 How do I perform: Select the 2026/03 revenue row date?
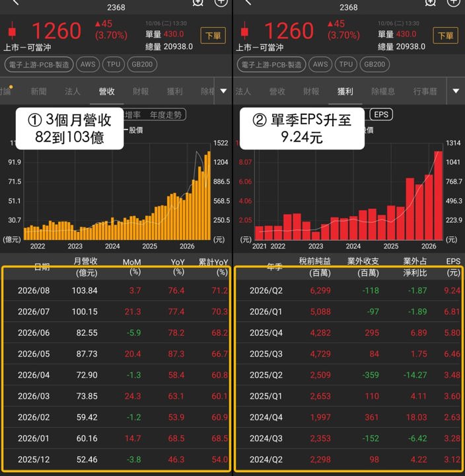[34, 396]
